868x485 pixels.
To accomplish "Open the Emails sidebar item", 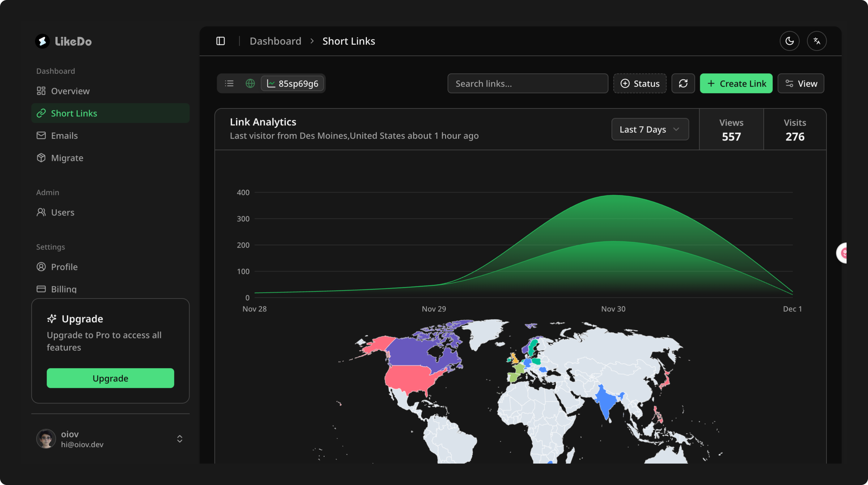I will click(64, 136).
